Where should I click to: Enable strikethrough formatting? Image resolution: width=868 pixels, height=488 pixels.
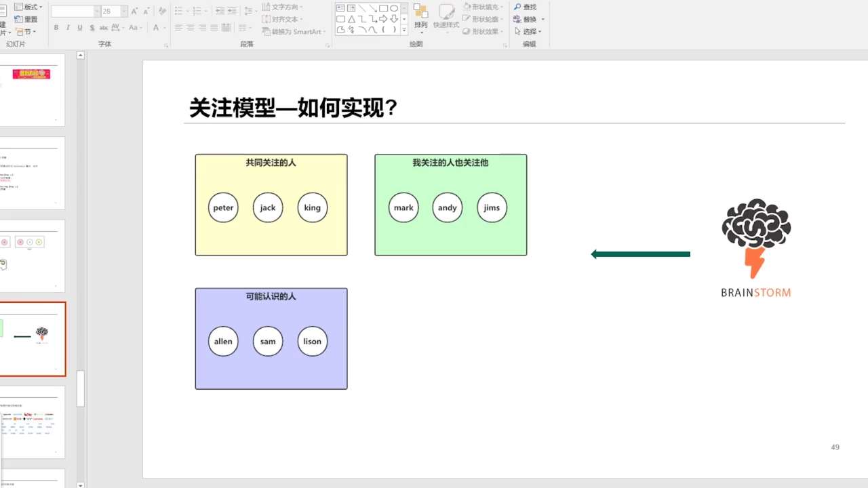tap(92, 28)
